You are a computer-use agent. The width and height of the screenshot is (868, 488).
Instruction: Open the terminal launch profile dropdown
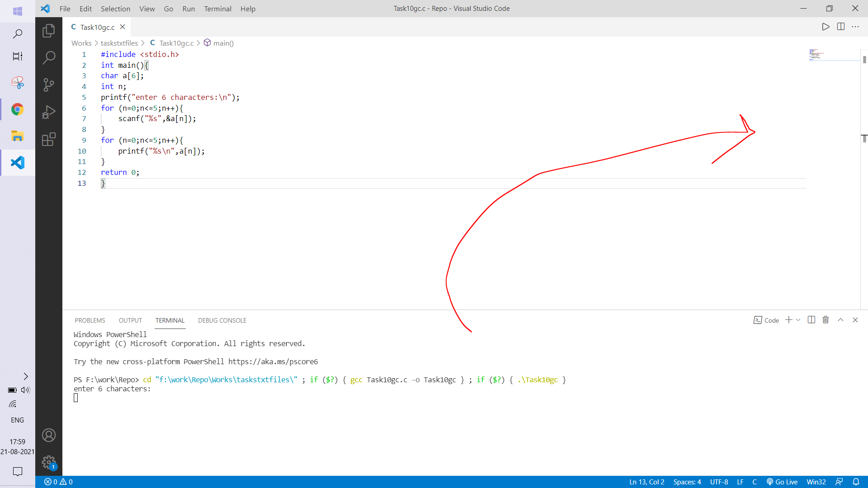click(x=797, y=320)
